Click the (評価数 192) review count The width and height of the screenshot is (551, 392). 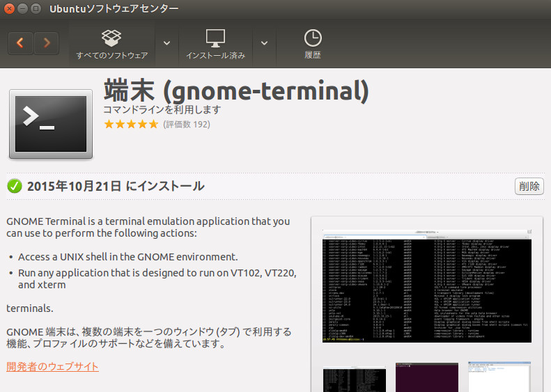tap(187, 125)
